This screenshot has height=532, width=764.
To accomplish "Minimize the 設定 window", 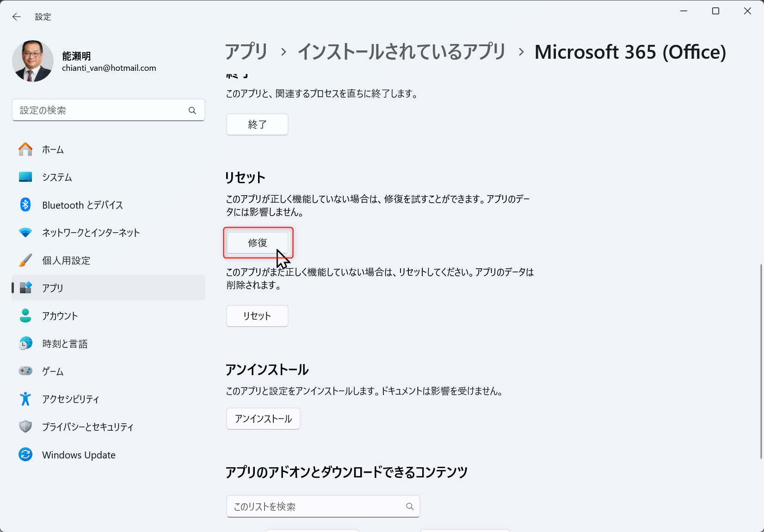I will point(684,11).
